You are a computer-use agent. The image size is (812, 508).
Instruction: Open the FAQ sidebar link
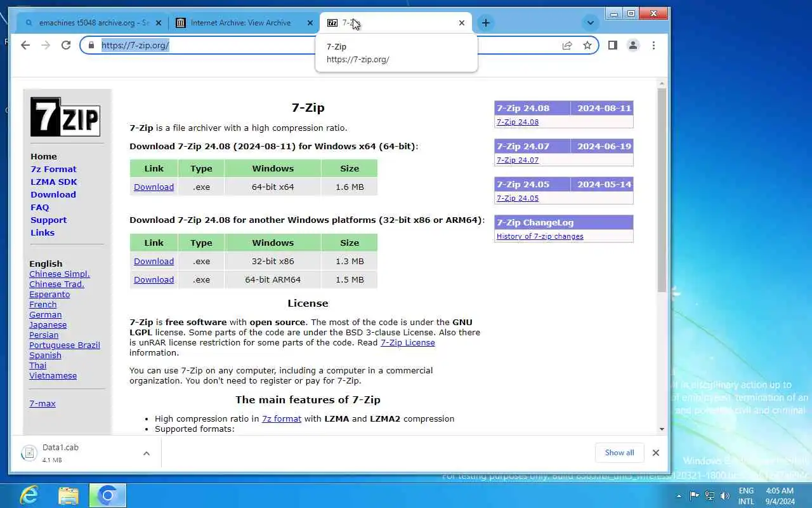[39, 207]
